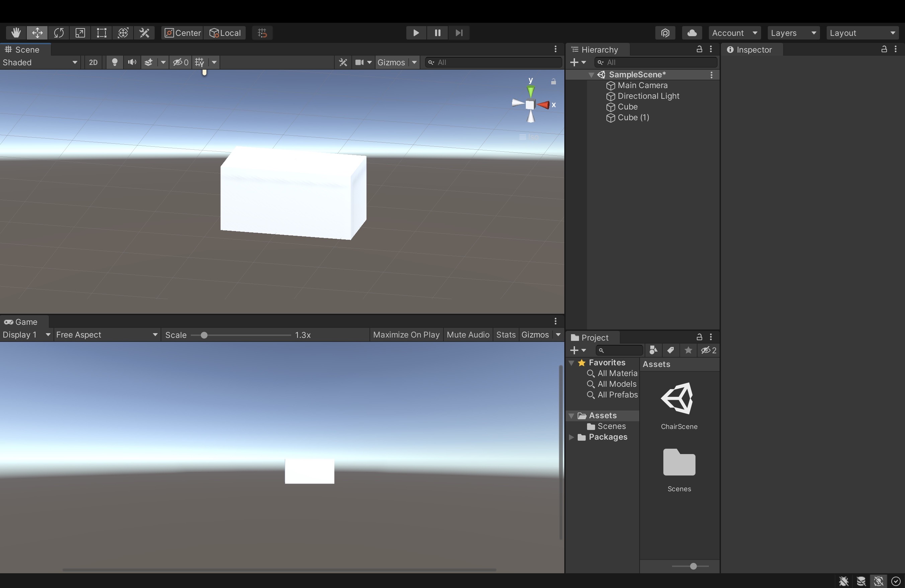The width and height of the screenshot is (905, 588).
Task: Toggle 2D view mode
Action: (x=93, y=62)
